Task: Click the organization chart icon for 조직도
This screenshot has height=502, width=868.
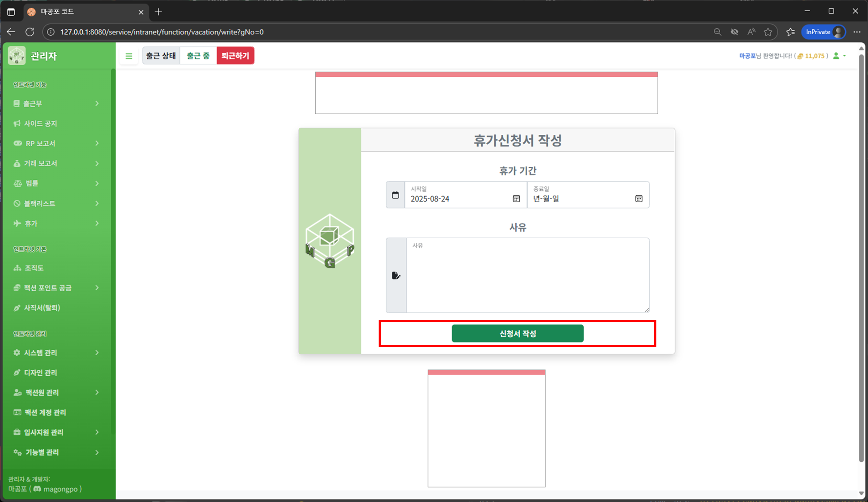Action: click(x=17, y=268)
